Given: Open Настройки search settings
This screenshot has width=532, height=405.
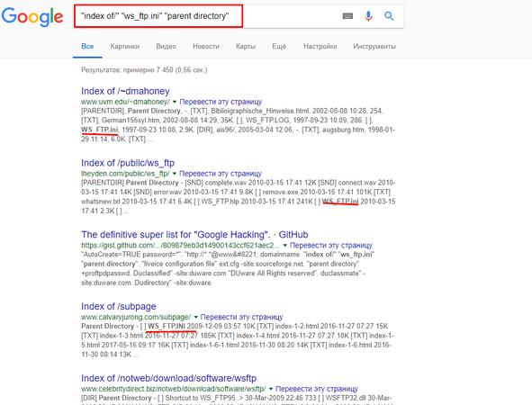Looking at the screenshot, I should [x=320, y=47].
